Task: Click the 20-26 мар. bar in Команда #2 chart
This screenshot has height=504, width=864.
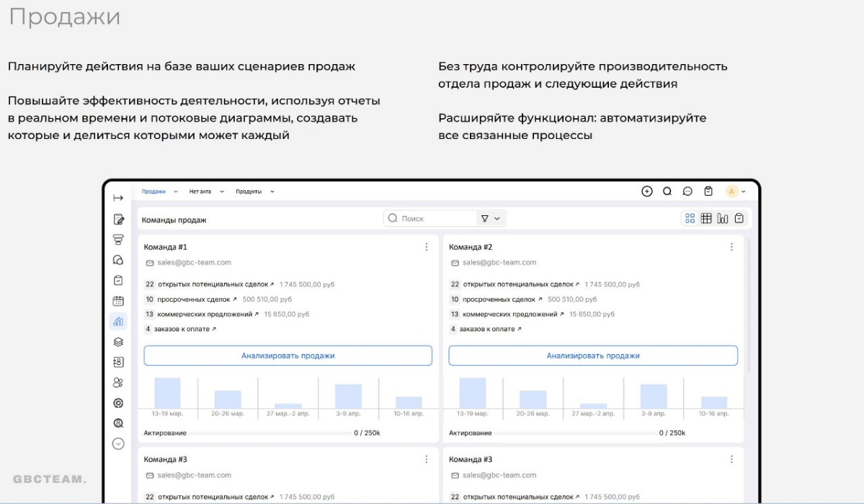Action: point(533,400)
